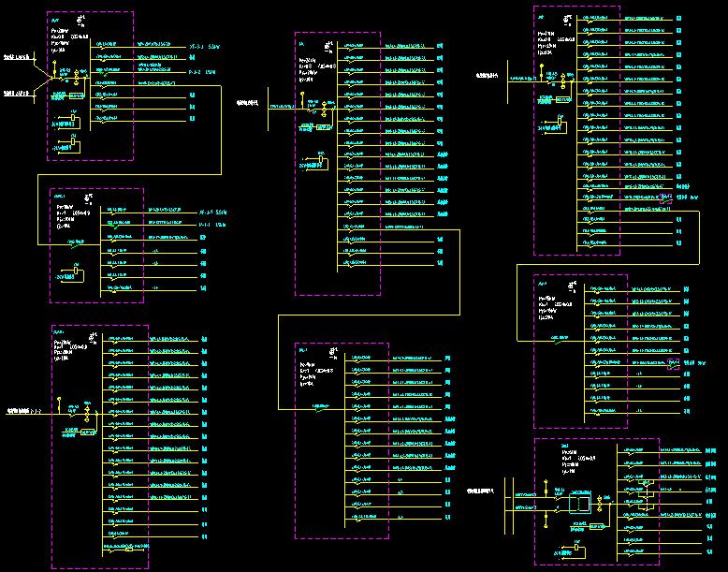Select the white grounding symbol in bottom-center panel
This screenshot has height=572, width=728.
[331, 352]
